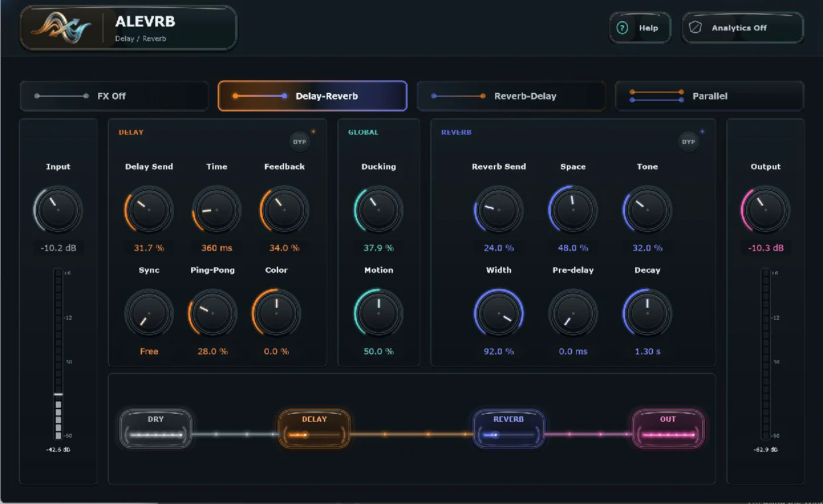Select the FX Off routing mode
This screenshot has height=504, width=823.
(114, 96)
